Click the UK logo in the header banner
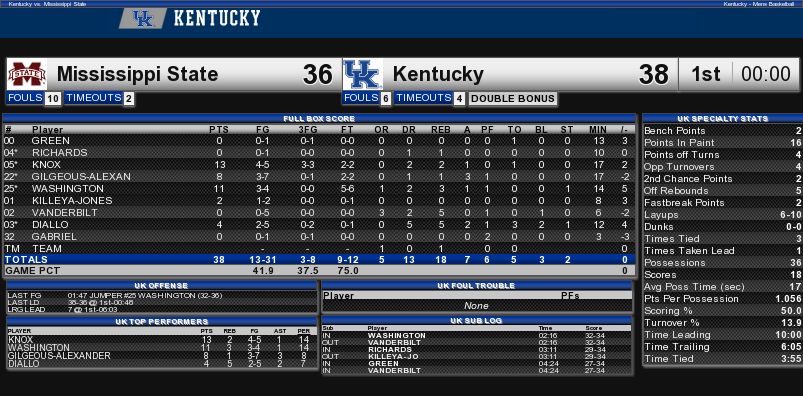The width and height of the screenshot is (803, 396). pyautogui.click(x=142, y=19)
